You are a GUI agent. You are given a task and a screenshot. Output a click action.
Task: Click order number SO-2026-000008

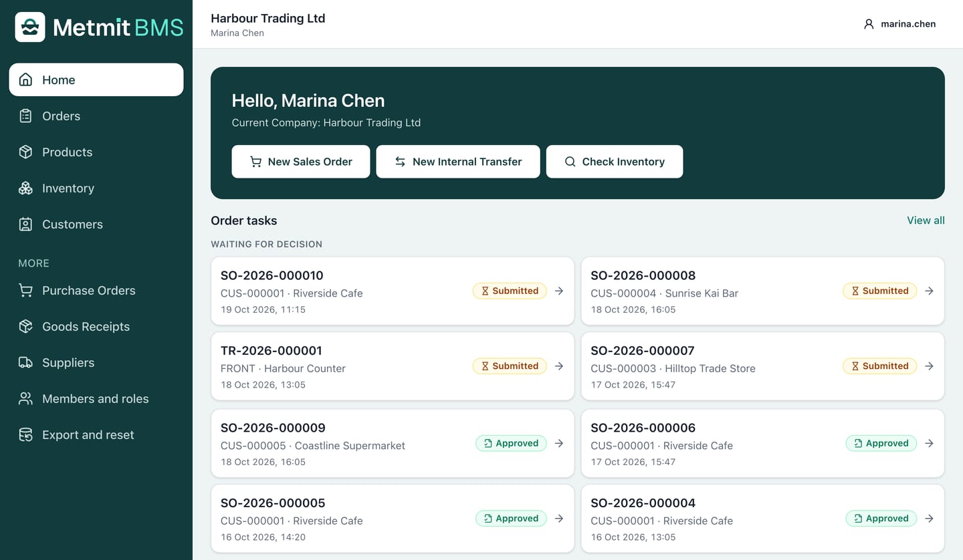pyautogui.click(x=643, y=275)
